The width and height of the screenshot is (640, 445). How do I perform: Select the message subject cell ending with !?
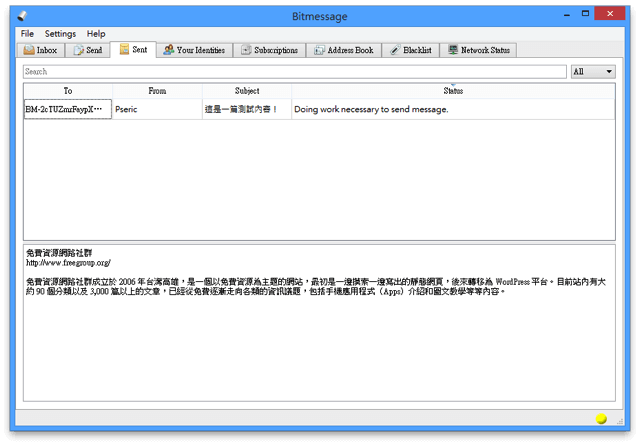(x=247, y=109)
